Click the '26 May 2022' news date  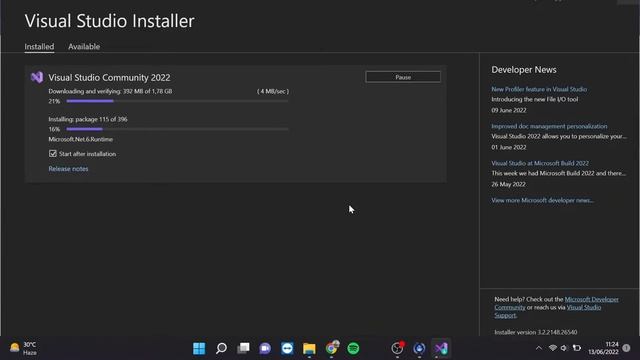[508, 184]
